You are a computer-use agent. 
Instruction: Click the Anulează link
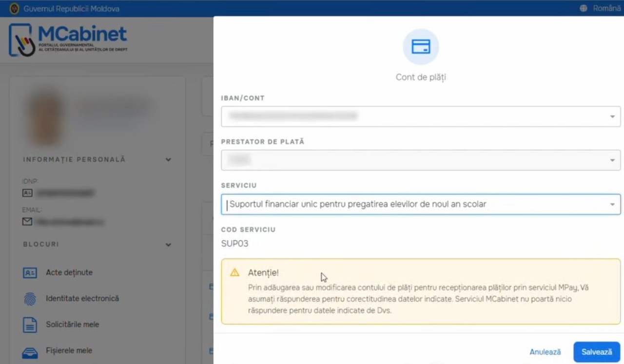tap(545, 352)
